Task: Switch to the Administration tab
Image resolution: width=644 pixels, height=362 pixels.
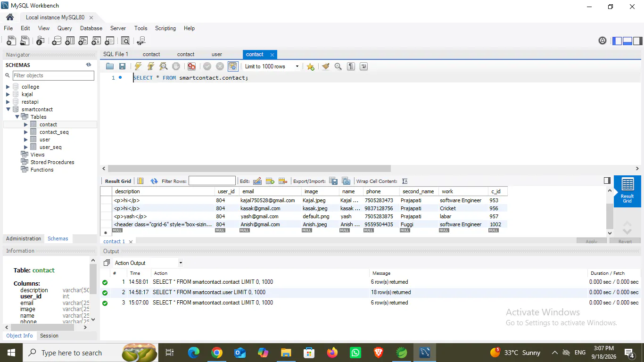Action: pos(24,239)
